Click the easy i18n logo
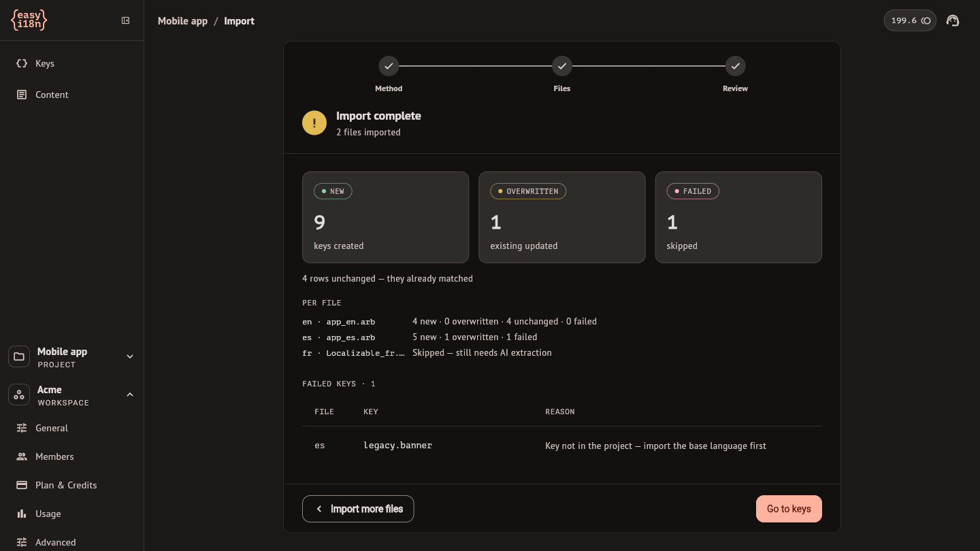 (29, 20)
